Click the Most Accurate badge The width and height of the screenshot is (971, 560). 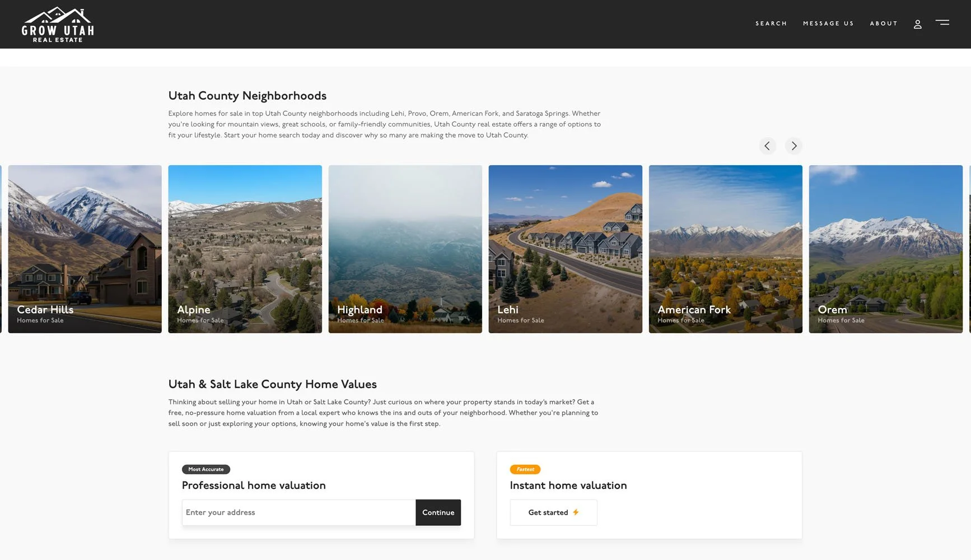tap(206, 469)
